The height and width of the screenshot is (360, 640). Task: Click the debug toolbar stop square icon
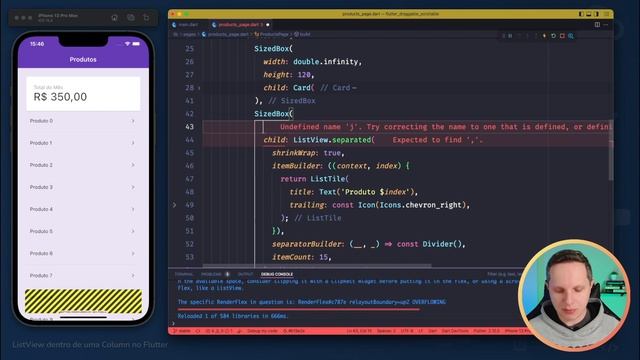coord(562,36)
